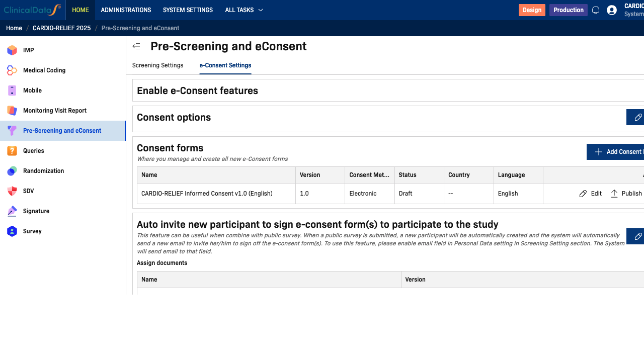Switch to the Screening Settings tab
This screenshot has height=362, width=644.
tap(157, 65)
